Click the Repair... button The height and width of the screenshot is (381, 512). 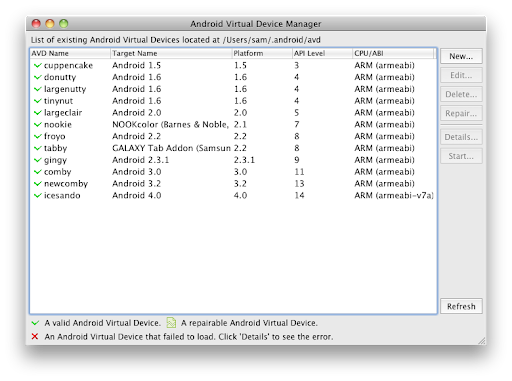coord(461,113)
